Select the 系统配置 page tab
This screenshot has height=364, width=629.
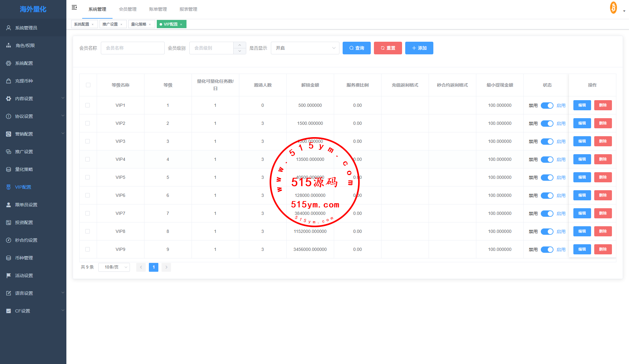pyautogui.click(x=82, y=24)
